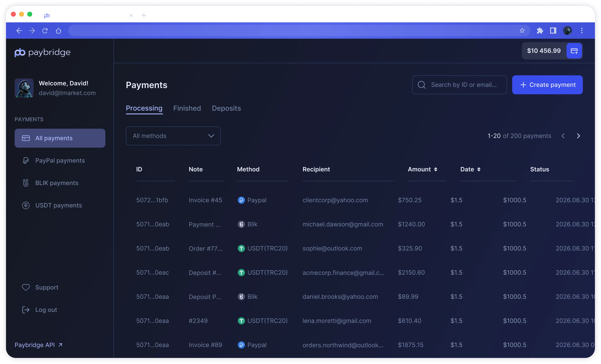Click recipient clientcorp@yahoo.com
The width and height of the screenshot is (601, 364).
pos(335,200)
